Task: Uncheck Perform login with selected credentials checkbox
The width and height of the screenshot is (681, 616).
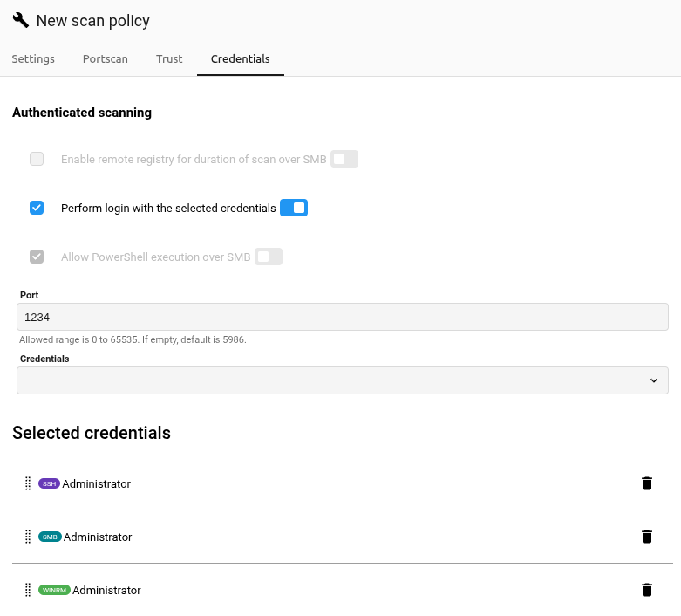Action: (x=37, y=208)
